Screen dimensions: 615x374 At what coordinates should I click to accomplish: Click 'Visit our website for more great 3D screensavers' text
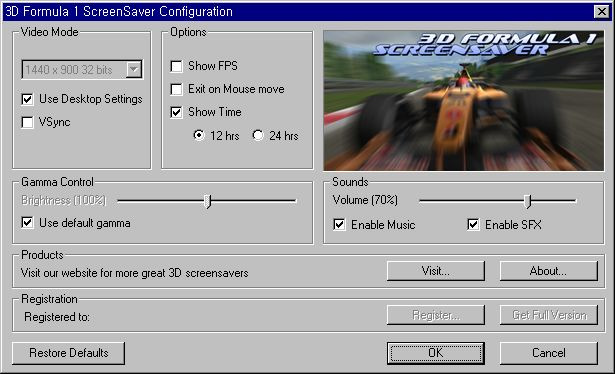coord(135,273)
